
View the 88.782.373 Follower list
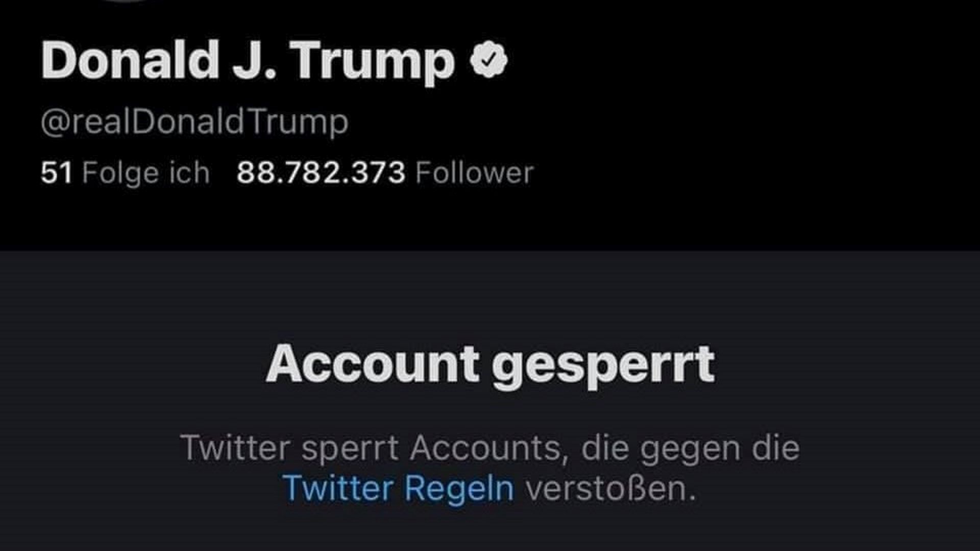tap(385, 172)
